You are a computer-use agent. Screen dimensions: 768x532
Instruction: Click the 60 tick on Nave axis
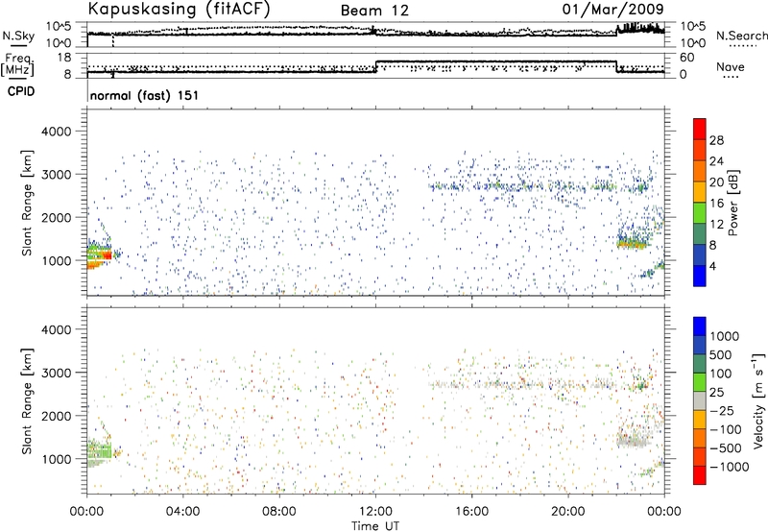coord(687,58)
